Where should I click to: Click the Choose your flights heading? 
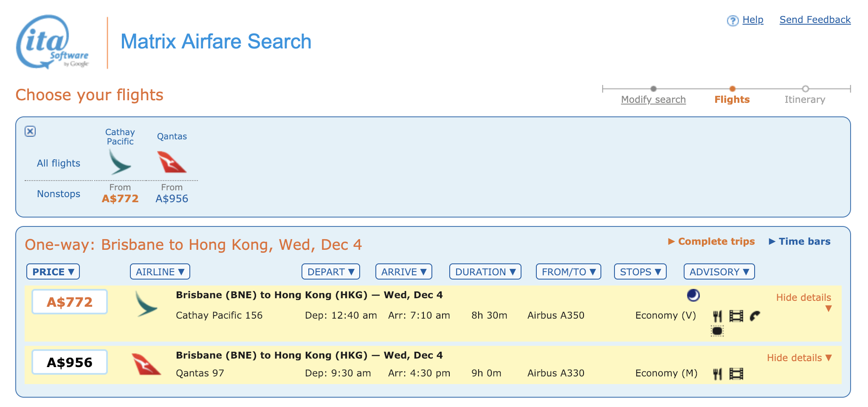89,95
